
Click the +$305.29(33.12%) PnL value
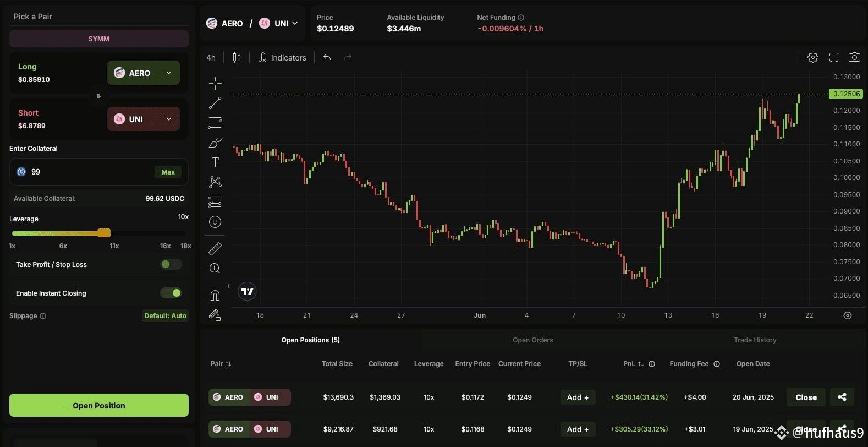coord(639,429)
